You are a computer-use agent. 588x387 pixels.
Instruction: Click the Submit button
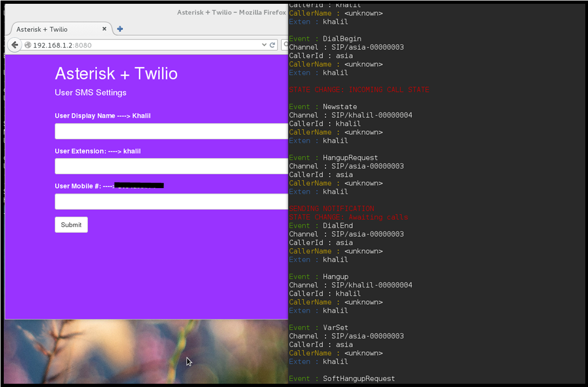coord(71,225)
